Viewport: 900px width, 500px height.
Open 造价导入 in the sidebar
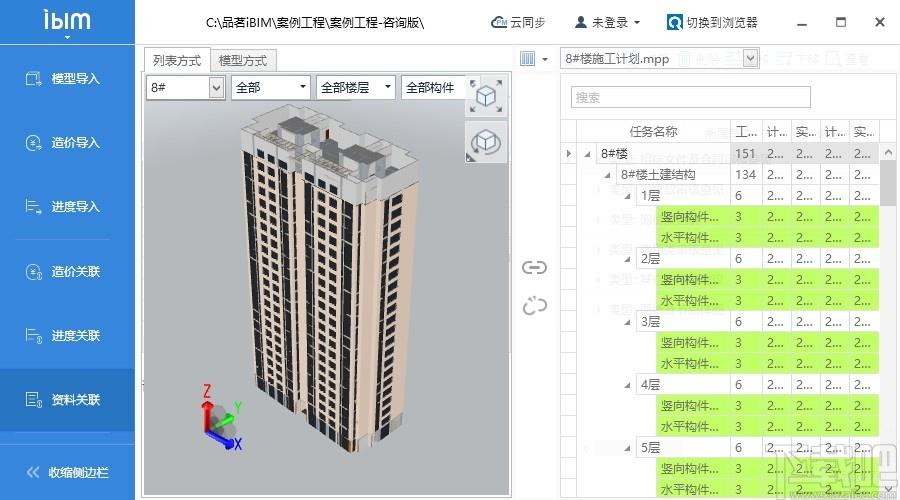[x=67, y=143]
